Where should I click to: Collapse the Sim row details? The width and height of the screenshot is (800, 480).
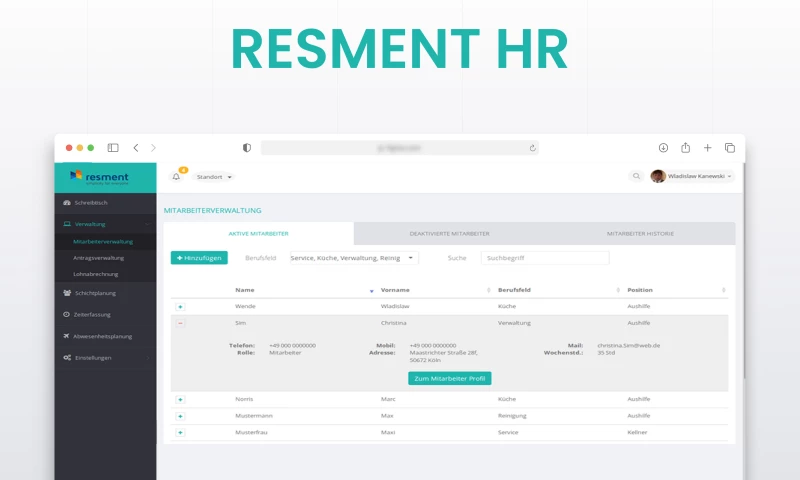[180, 323]
